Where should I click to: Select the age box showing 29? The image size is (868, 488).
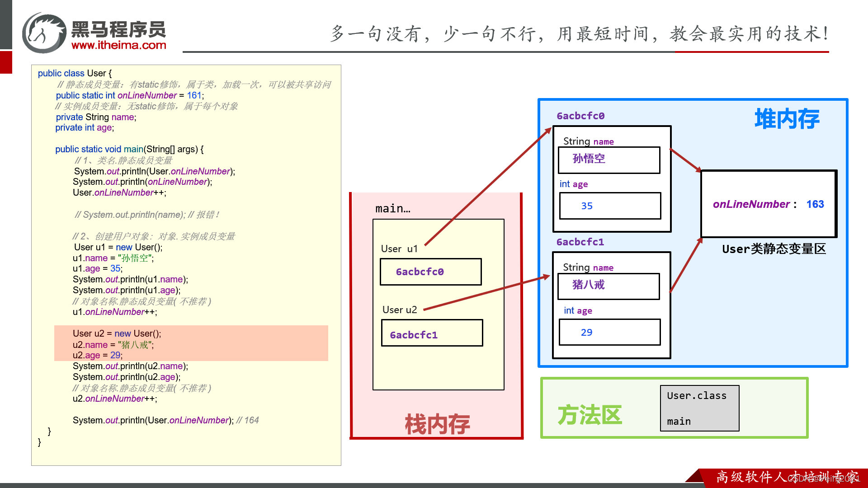[609, 332]
